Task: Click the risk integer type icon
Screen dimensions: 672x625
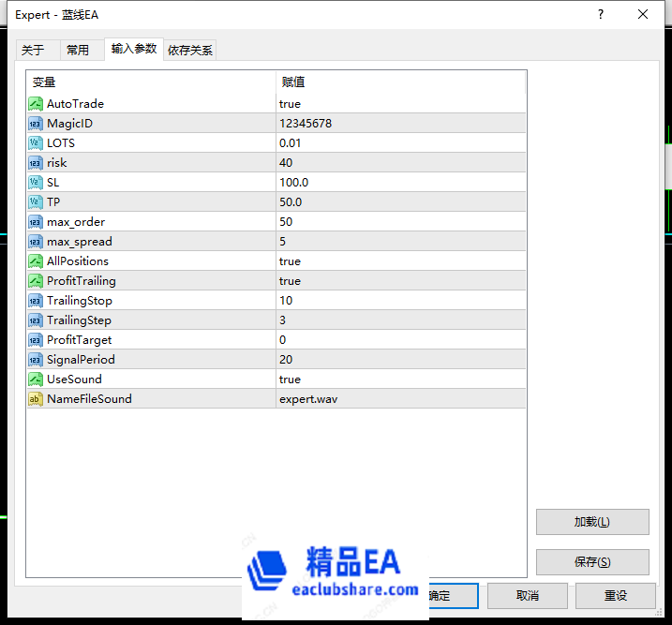Action: pyautogui.click(x=36, y=163)
